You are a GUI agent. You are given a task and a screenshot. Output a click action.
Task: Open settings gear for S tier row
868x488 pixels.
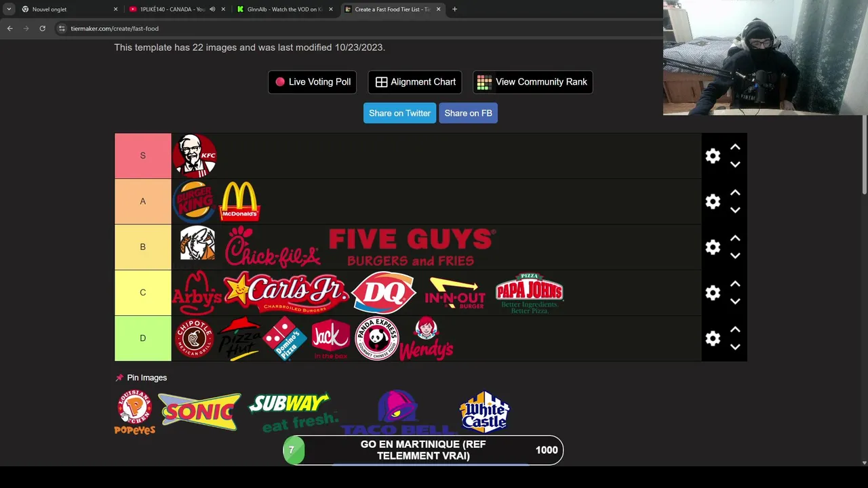point(713,156)
